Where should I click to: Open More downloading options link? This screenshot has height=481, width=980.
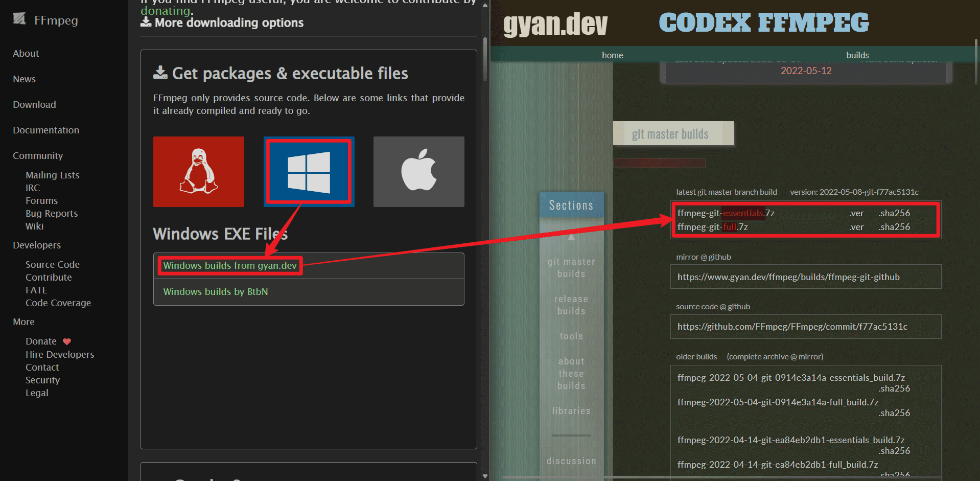click(229, 22)
